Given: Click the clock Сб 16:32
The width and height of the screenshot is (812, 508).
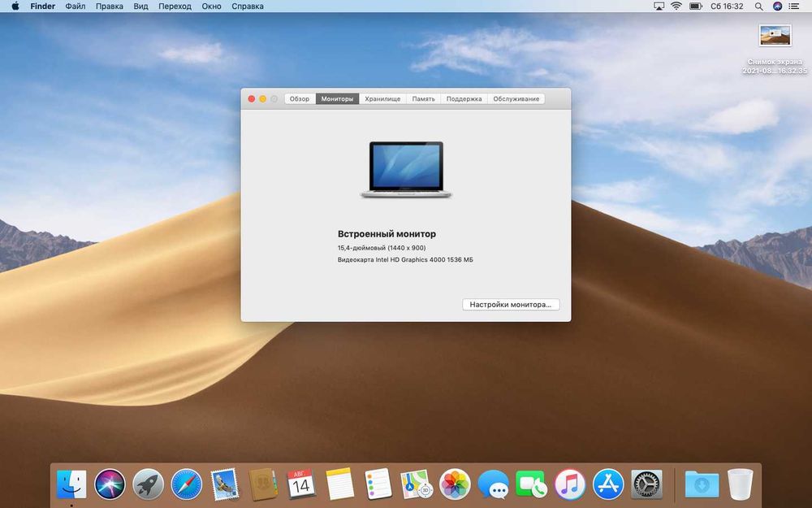Looking at the screenshot, I should pos(727,7).
